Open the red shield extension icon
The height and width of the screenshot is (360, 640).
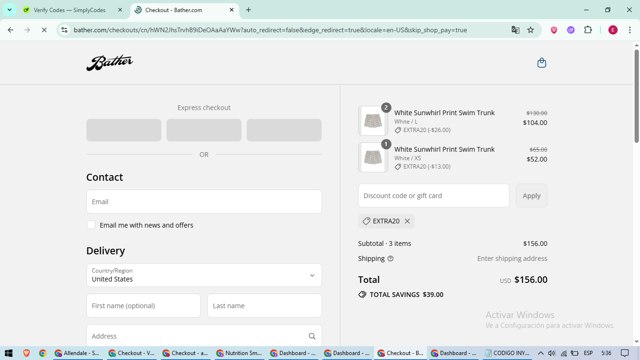pyautogui.click(x=554, y=30)
